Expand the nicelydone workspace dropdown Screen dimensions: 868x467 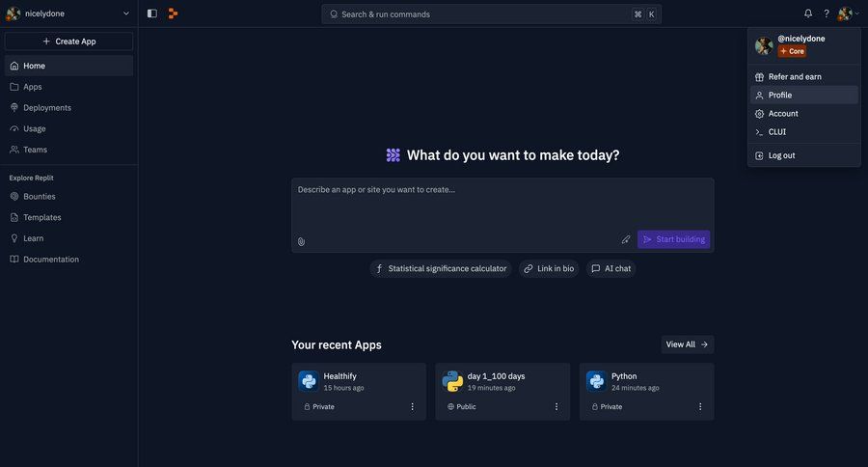[x=126, y=14]
